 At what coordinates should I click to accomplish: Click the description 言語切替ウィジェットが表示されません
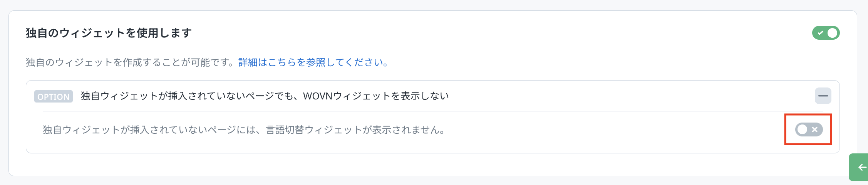pos(354,130)
